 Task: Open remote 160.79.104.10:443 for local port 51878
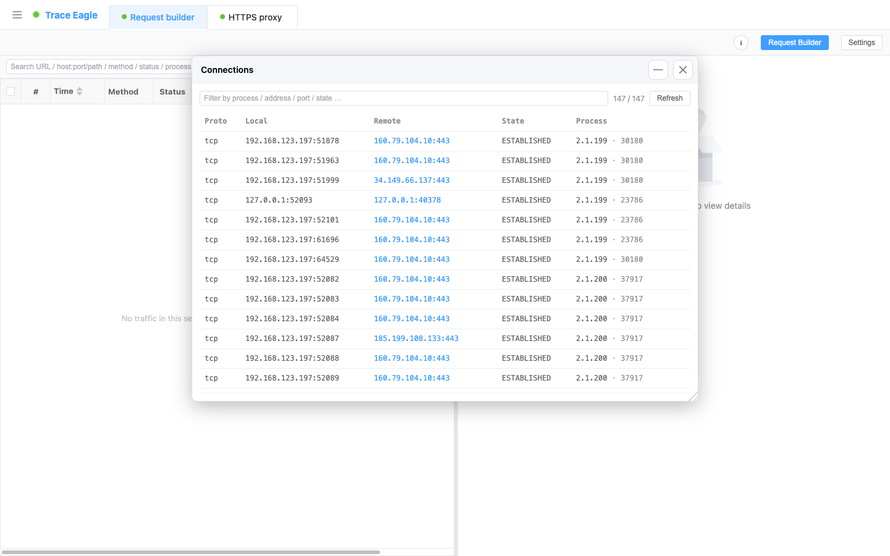[x=412, y=141]
